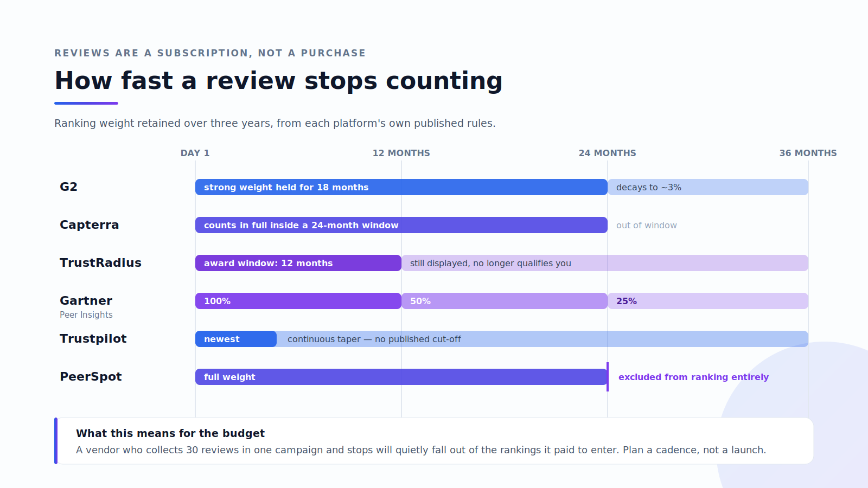Image resolution: width=868 pixels, height=488 pixels.
Task: Select G2's "decays to ~3%" bar segment
Action: click(708, 187)
